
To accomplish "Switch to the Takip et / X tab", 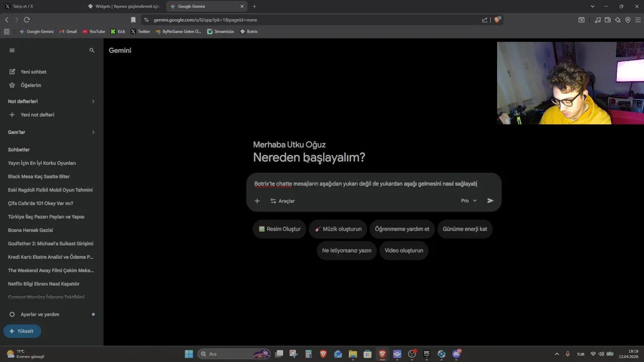I will coord(40,7).
